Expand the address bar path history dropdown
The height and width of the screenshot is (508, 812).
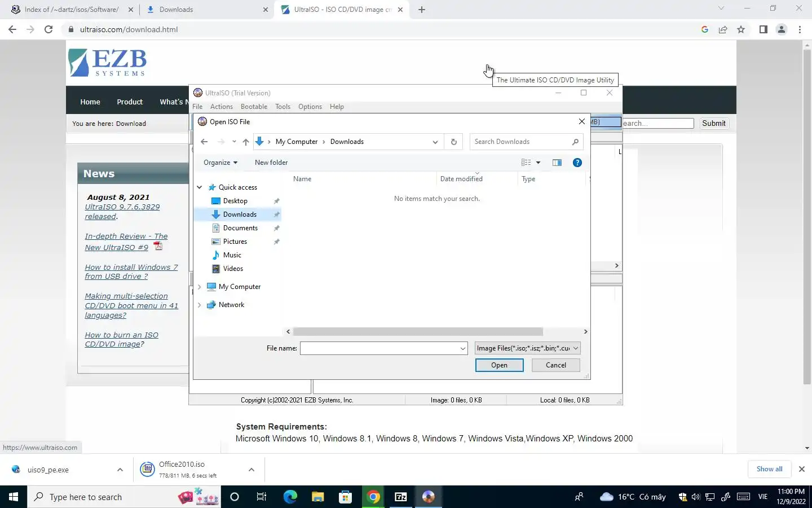(435, 142)
